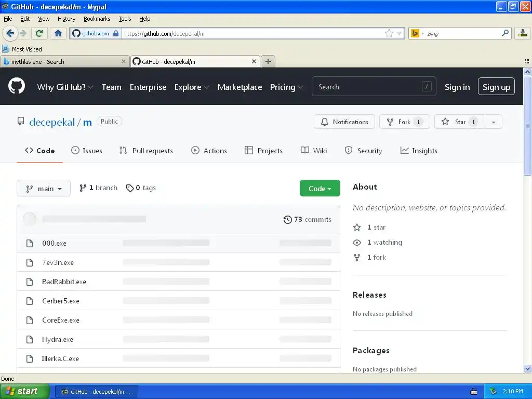Click the star icon beside 1 star

point(357,228)
